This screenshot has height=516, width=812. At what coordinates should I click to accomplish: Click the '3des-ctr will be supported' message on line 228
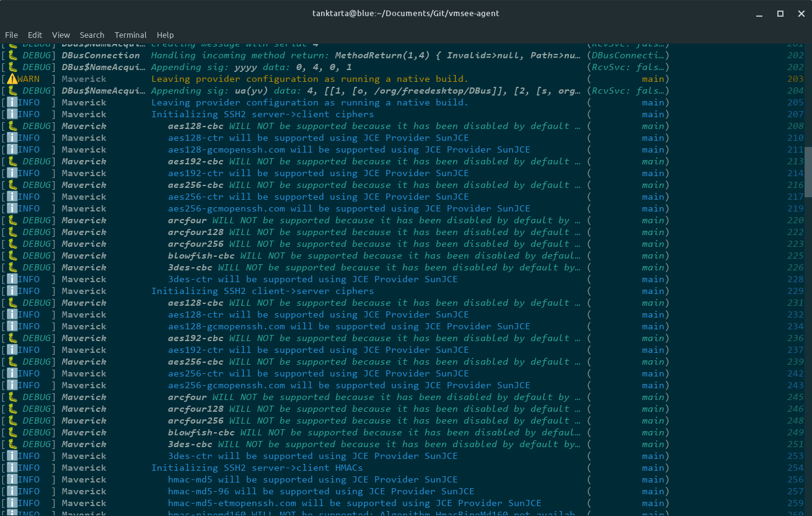coord(313,279)
